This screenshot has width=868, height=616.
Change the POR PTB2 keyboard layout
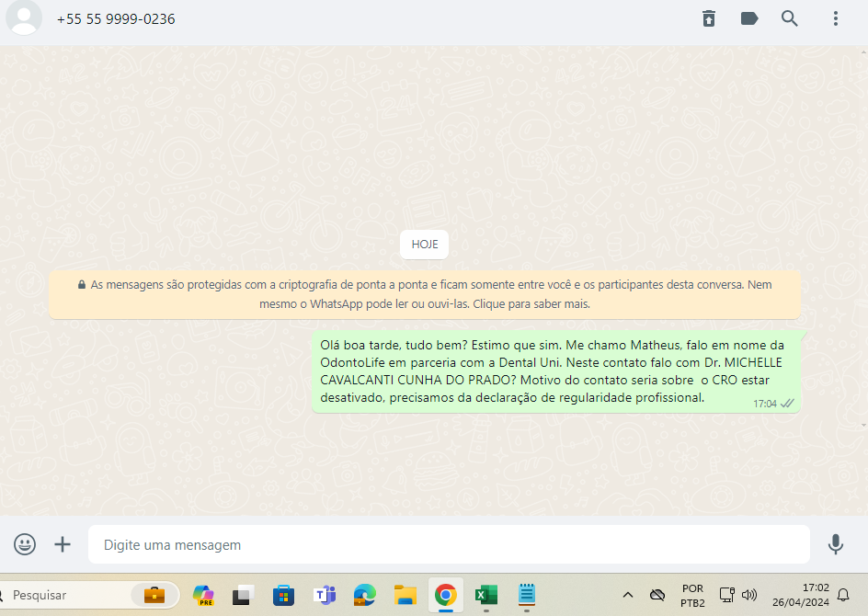click(x=692, y=596)
